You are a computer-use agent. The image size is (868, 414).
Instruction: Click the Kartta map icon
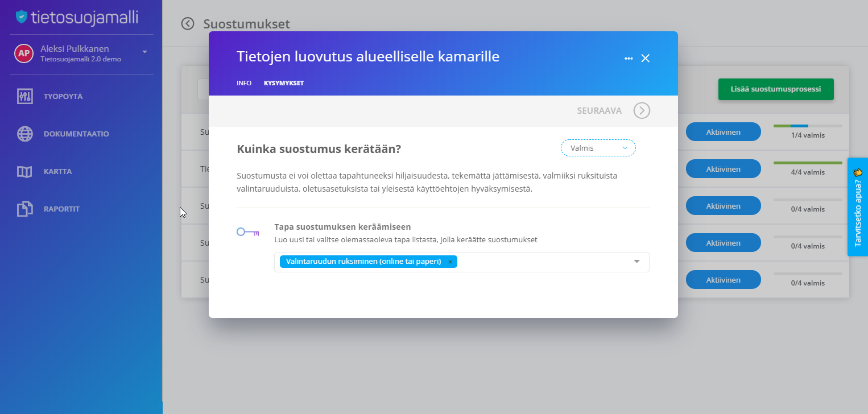pos(24,171)
